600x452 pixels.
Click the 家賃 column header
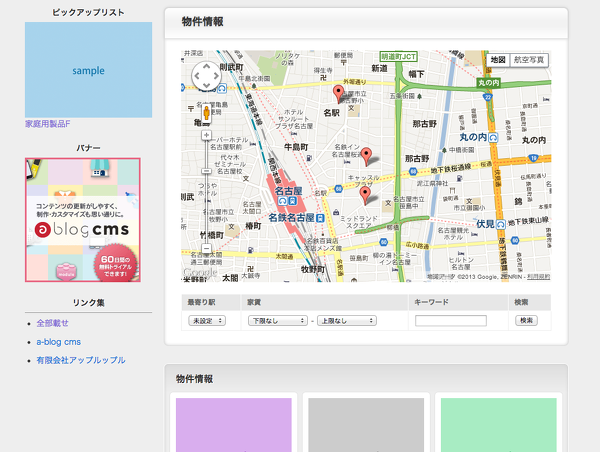coord(324,302)
